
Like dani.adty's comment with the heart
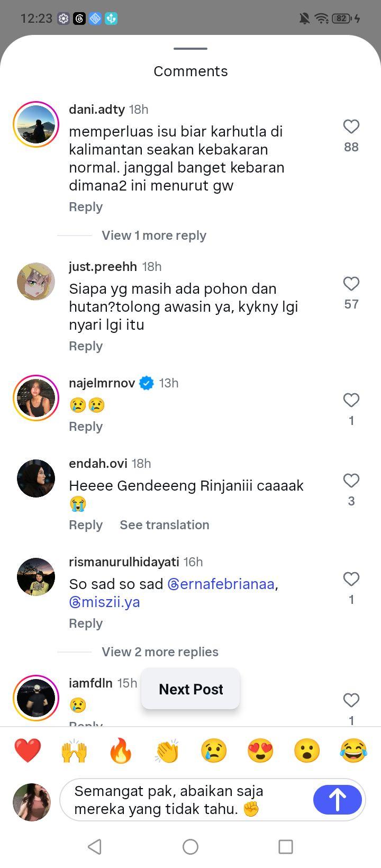coord(351,126)
